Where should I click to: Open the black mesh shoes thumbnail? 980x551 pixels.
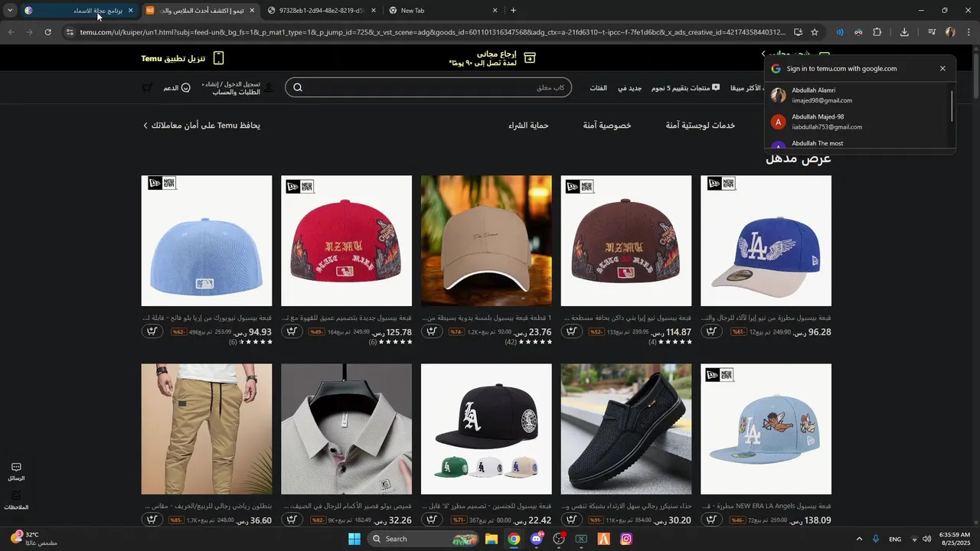(x=626, y=429)
